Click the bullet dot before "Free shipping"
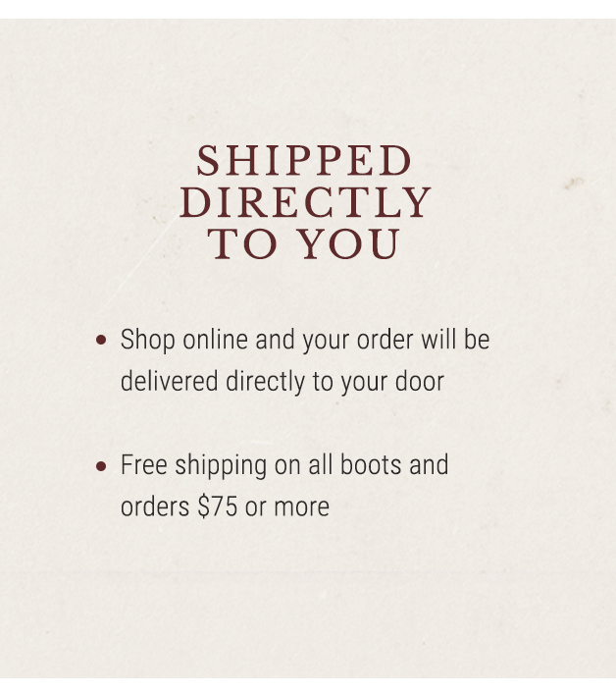616x693 pixels. [x=101, y=466]
